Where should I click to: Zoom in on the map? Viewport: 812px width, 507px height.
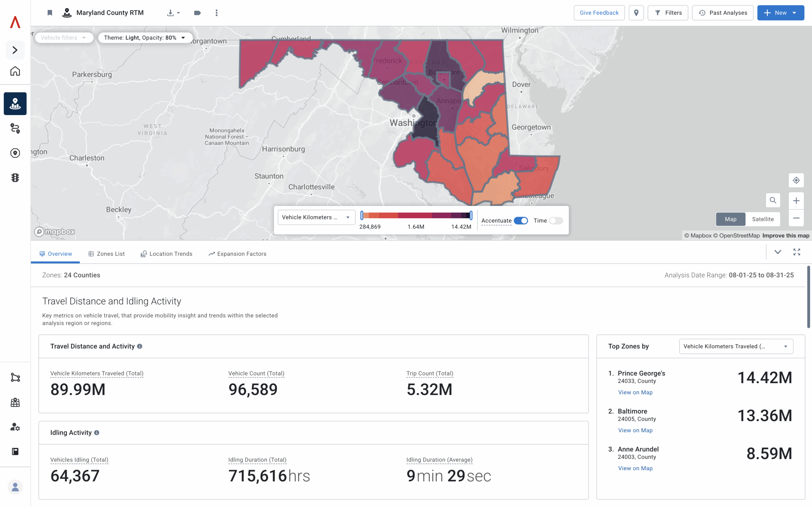(796, 201)
